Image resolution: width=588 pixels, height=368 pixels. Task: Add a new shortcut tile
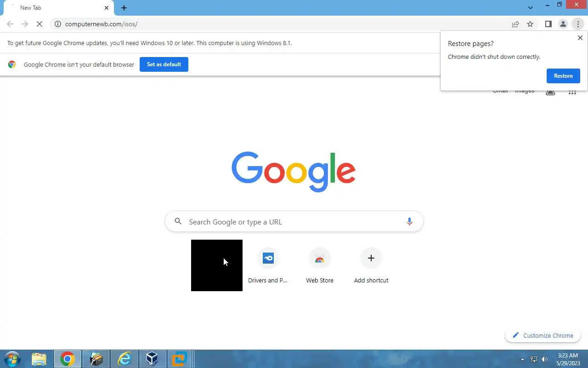371,265
